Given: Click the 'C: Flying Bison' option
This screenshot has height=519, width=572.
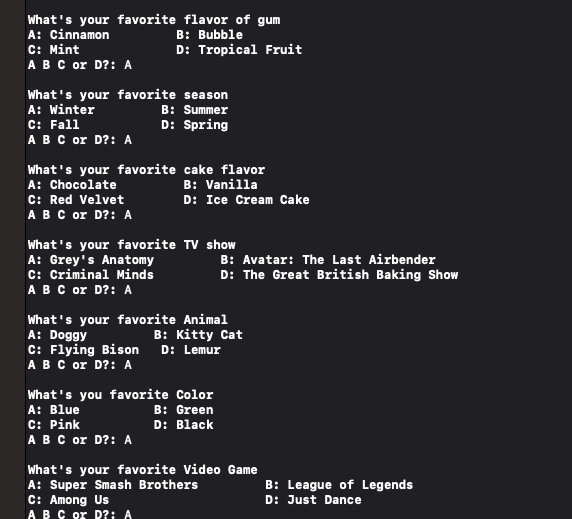Looking at the screenshot, I should (x=84, y=350).
